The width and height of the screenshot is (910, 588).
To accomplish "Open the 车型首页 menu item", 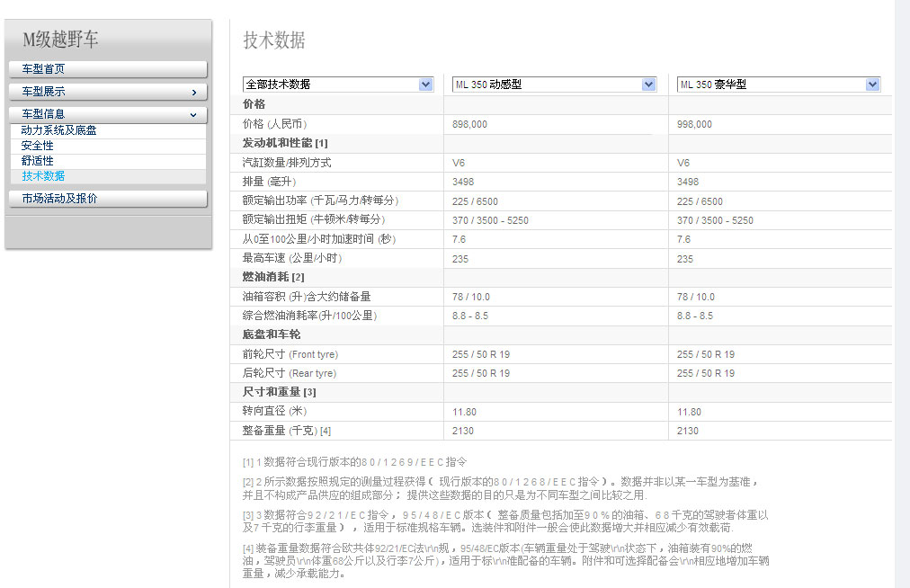I will pos(108,69).
